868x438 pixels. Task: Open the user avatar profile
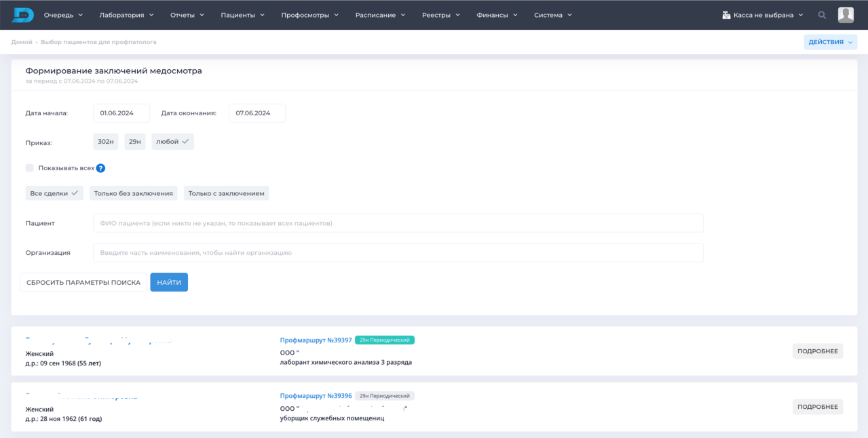click(846, 15)
